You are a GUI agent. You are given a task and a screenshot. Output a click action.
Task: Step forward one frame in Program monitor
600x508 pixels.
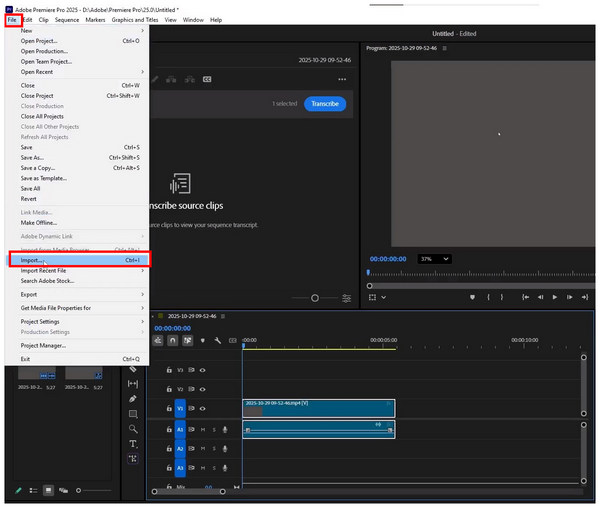tap(570, 297)
